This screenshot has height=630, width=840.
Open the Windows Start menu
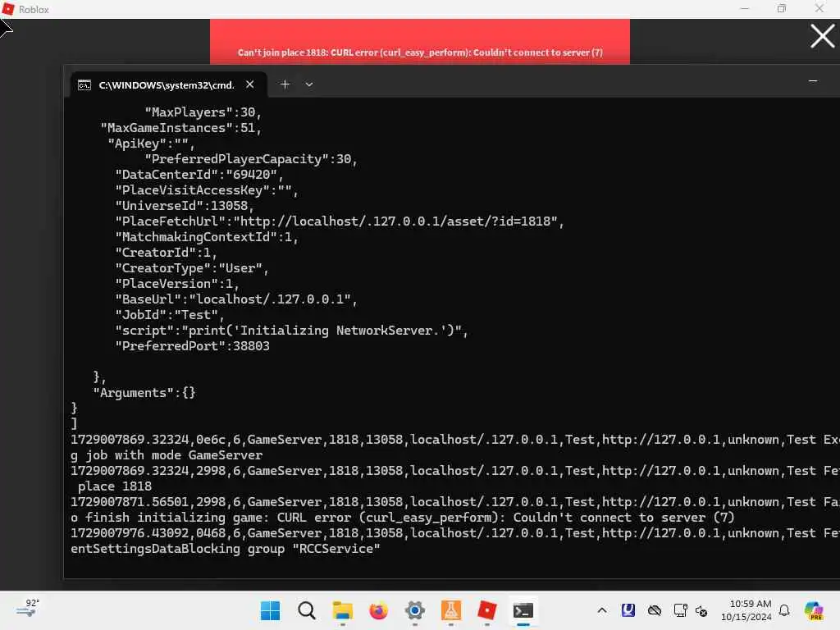(270, 610)
